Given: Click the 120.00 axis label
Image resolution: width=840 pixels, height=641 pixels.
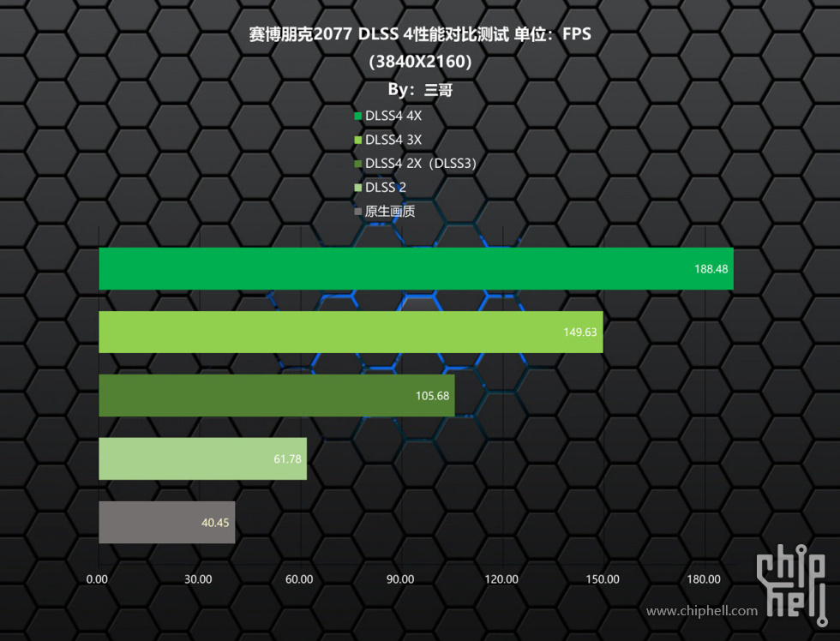Looking at the screenshot, I should pyautogui.click(x=501, y=579).
